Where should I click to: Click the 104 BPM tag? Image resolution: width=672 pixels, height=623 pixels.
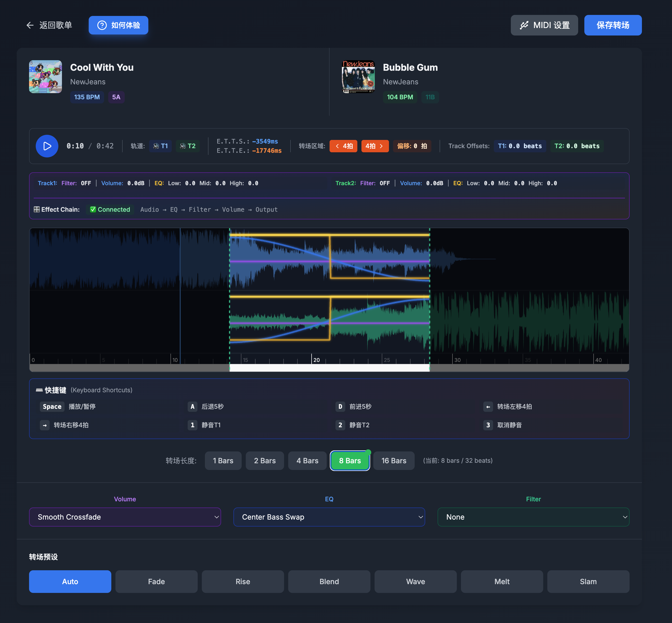tap(400, 97)
